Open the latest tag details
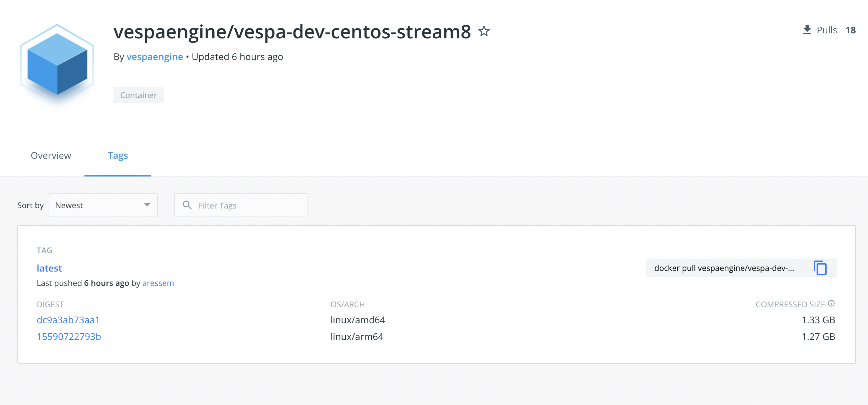The width and height of the screenshot is (868, 405). (x=49, y=268)
